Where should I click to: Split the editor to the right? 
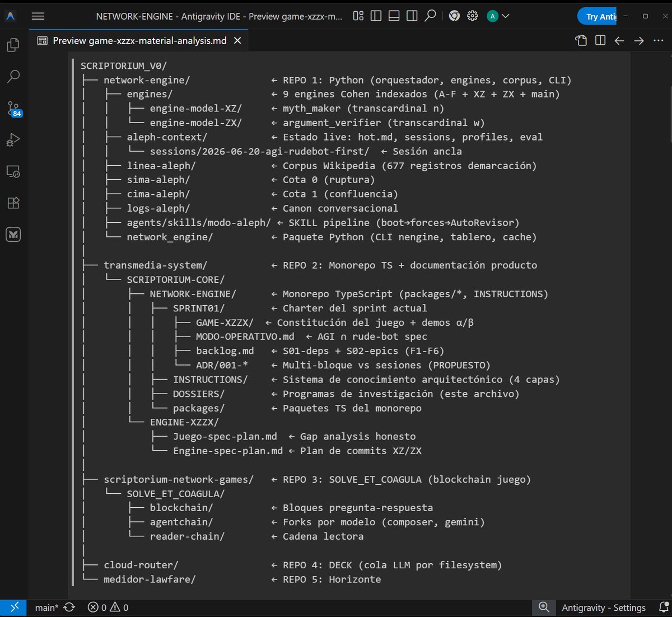pos(600,40)
